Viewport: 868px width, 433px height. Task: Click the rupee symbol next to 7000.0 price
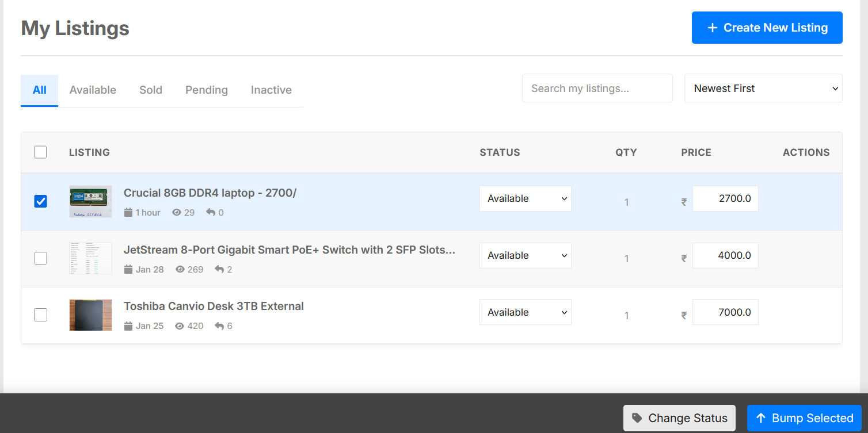point(684,315)
